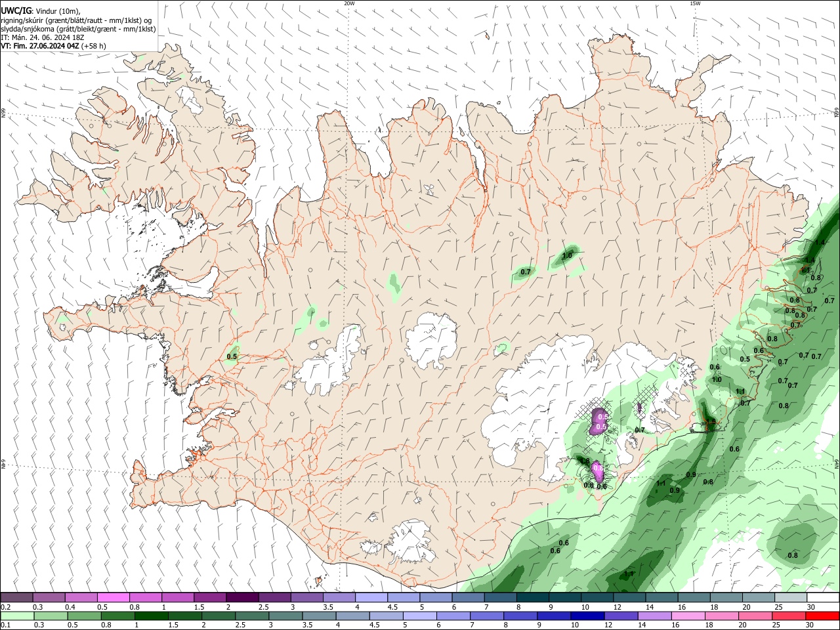Click the white Hofsjökull glacier in central Iceland

432,340
